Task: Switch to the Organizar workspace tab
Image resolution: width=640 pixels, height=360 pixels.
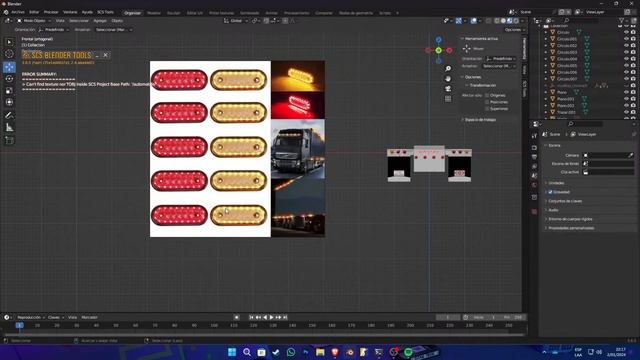Action: click(132, 13)
